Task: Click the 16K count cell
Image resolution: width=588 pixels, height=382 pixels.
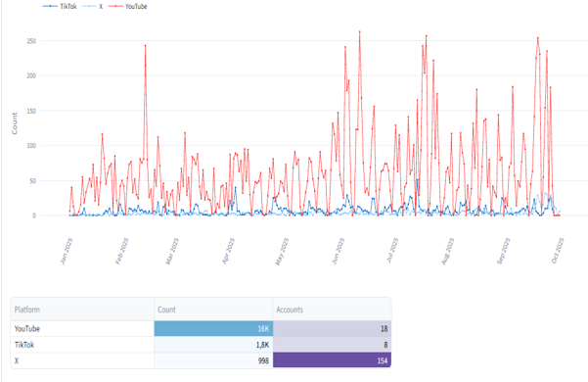Action: 213,329
